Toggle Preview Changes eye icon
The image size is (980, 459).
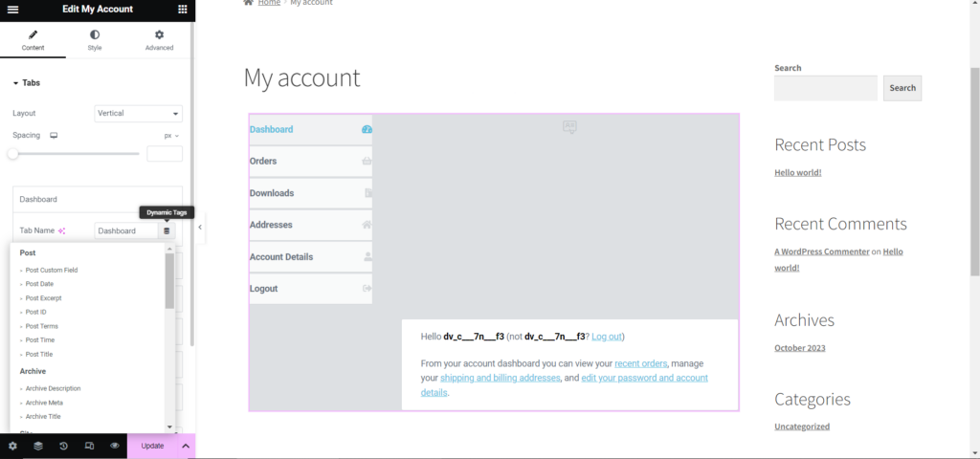tap(115, 446)
